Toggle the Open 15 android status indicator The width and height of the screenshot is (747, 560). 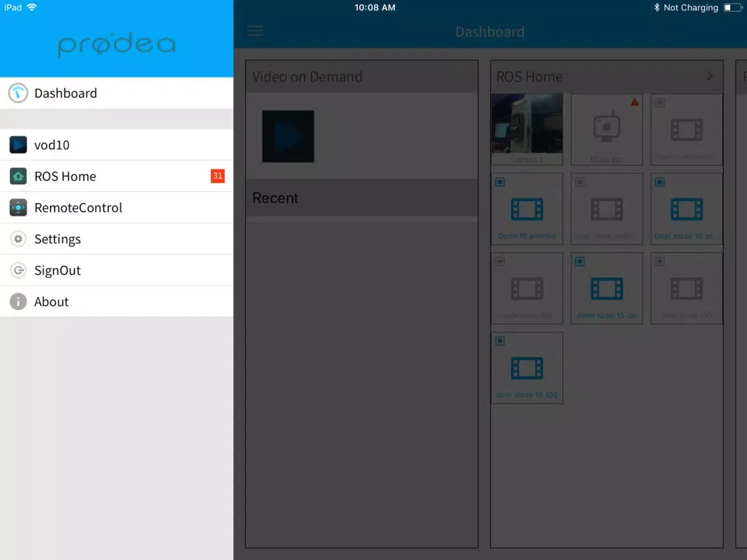[x=500, y=182]
